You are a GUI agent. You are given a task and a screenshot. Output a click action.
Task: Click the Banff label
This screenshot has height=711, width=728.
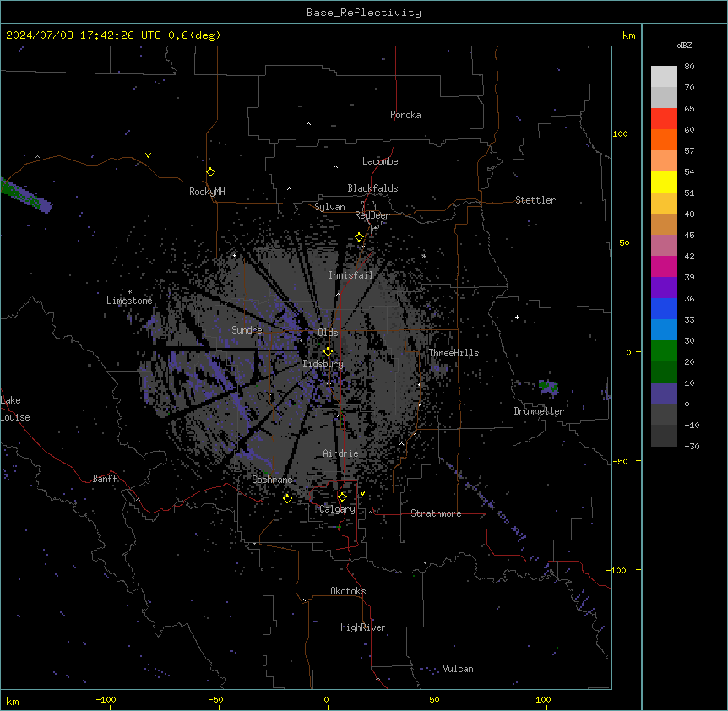coord(105,479)
